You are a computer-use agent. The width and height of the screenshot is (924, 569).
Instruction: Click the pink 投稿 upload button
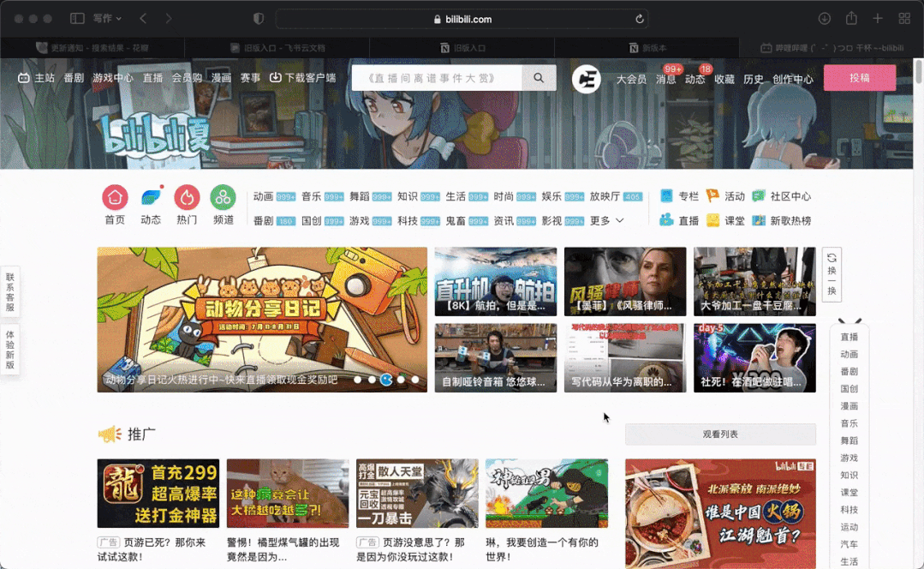(859, 78)
